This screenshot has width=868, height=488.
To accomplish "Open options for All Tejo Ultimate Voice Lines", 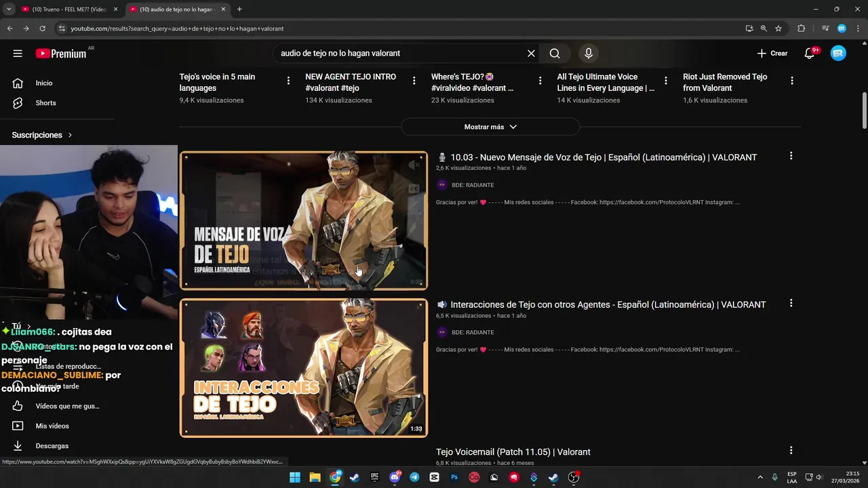I will click(x=666, y=81).
